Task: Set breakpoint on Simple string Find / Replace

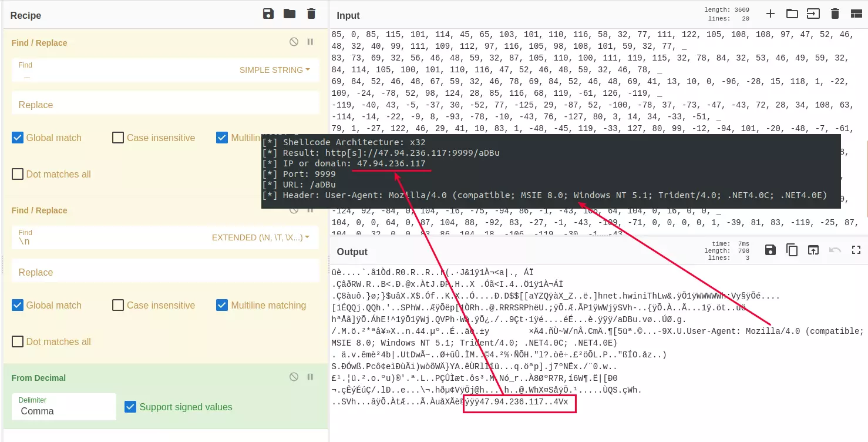Action: click(x=311, y=42)
